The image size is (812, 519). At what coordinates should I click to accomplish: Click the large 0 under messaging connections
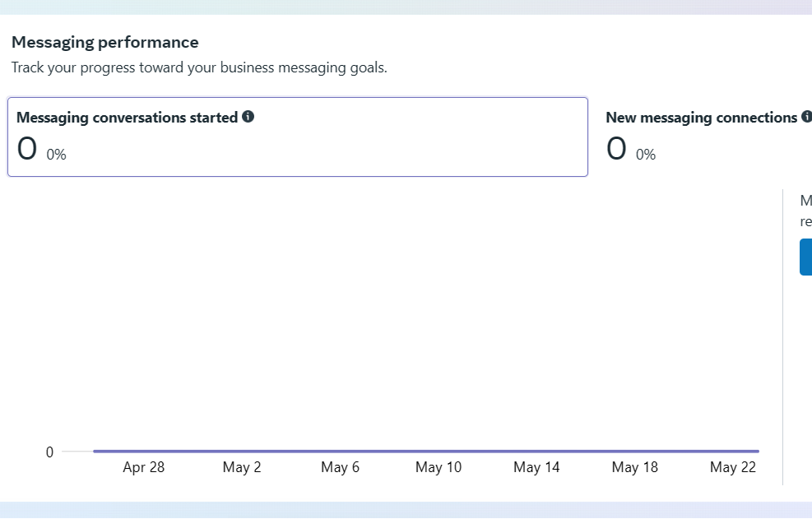tap(617, 149)
